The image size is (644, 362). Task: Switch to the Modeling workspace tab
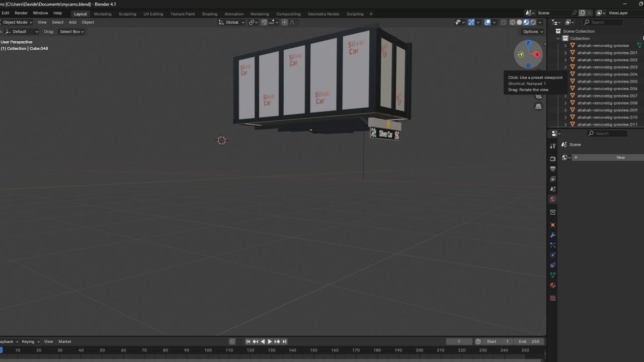103,14
